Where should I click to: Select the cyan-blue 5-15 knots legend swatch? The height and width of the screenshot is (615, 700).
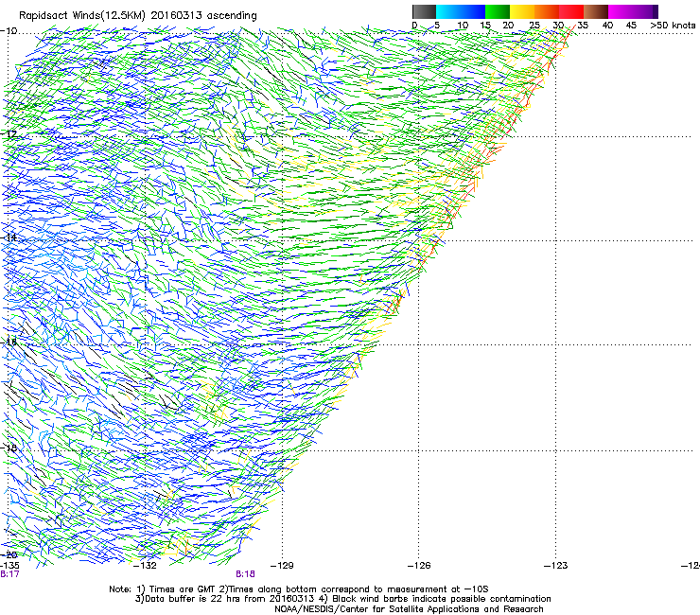click(461, 11)
